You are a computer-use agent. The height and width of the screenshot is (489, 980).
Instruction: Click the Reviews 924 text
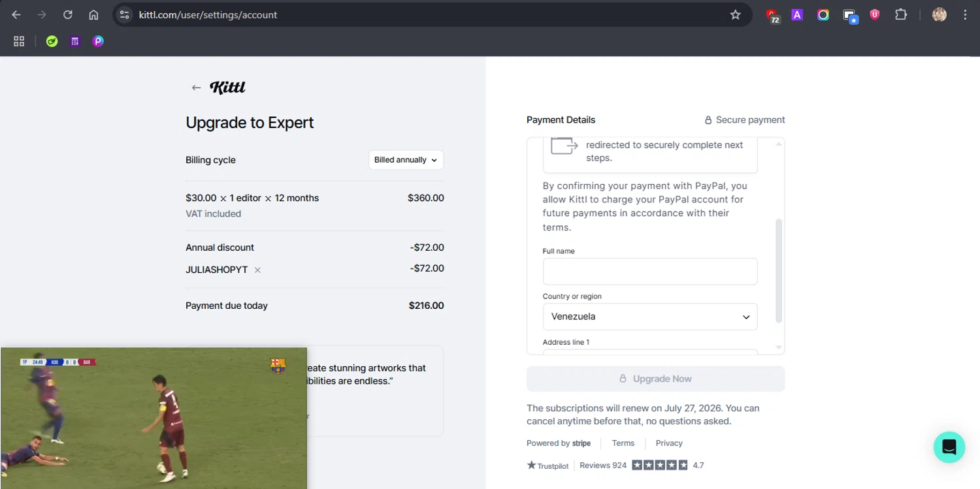(x=603, y=465)
